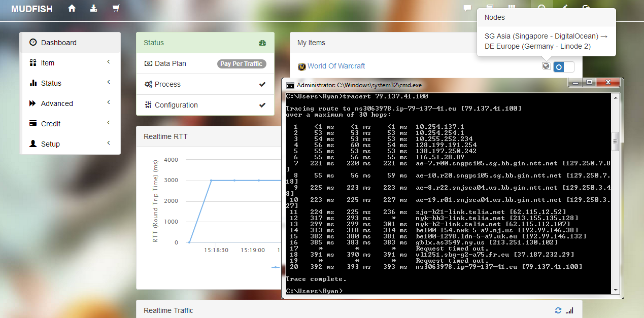
Task: Click the signal bars icon in Realtime Traffic
Action: click(569, 310)
